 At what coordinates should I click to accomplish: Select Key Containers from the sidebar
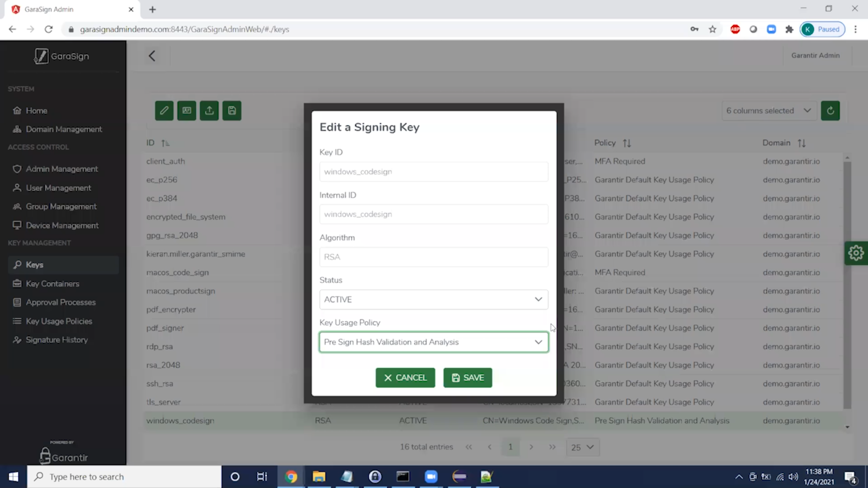tap(52, 283)
